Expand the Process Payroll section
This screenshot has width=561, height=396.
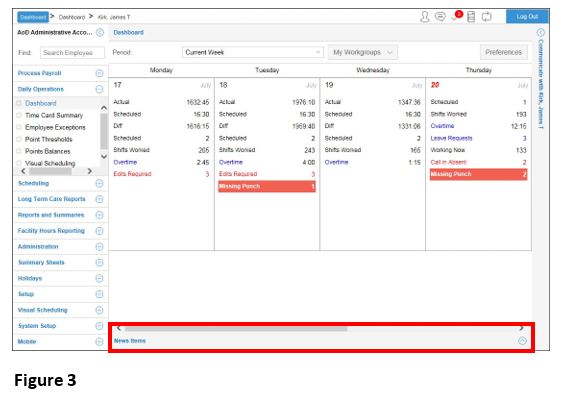[x=99, y=73]
